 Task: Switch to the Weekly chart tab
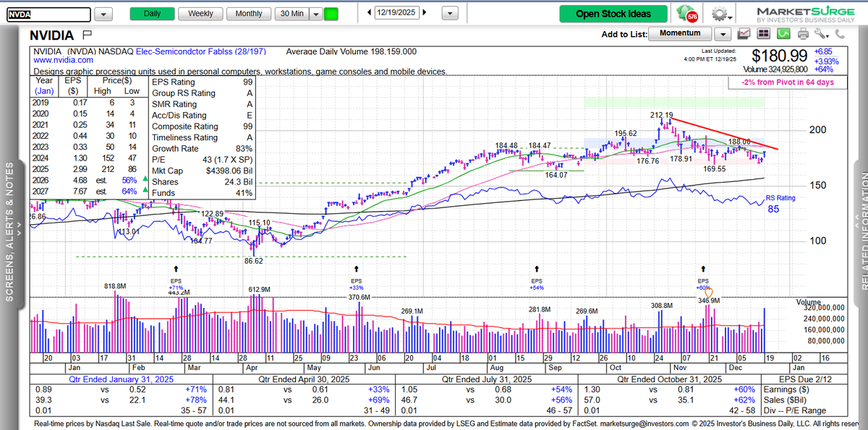[200, 13]
